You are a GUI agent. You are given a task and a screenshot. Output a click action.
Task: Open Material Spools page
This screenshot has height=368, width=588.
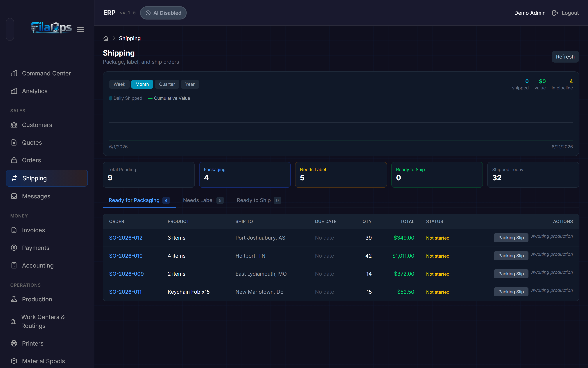[x=47, y=361]
